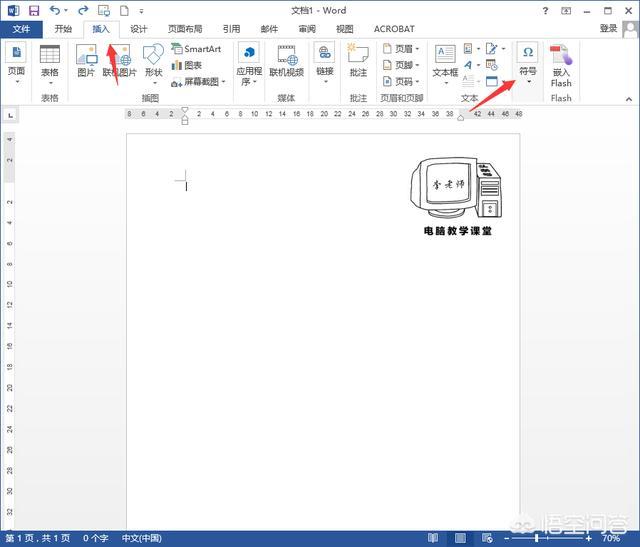Expand the 页眉 header dropdown
The height and width of the screenshot is (547, 640).
click(x=402, y=49)
